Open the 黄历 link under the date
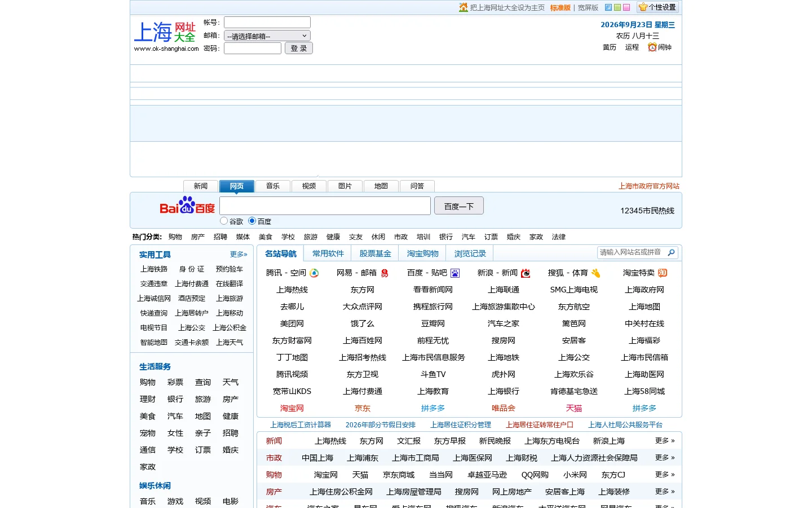 [x=610, y=47]
